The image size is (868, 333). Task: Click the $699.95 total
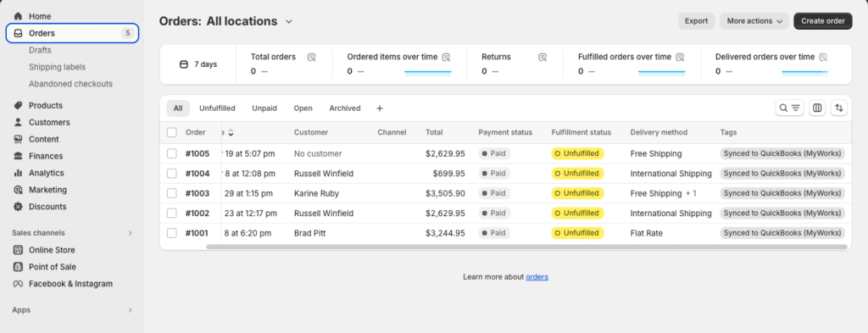coord(449,173)
